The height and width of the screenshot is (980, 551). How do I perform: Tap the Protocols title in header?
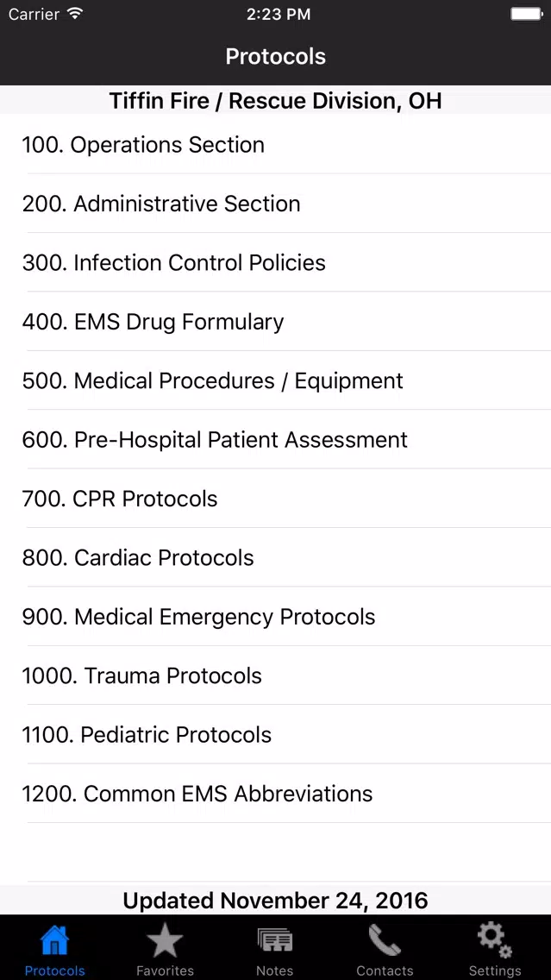pyautogui.click(x=276, y=56)
